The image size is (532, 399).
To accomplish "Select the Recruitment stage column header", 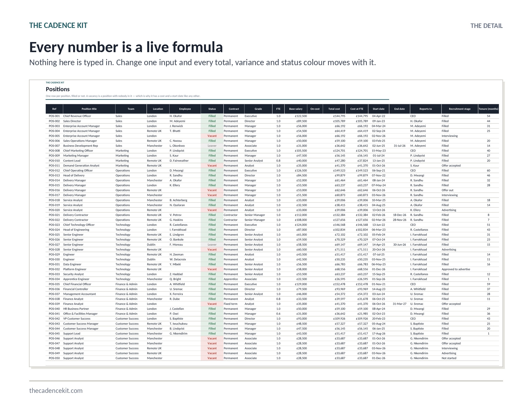I will click(x=460, y=109).
